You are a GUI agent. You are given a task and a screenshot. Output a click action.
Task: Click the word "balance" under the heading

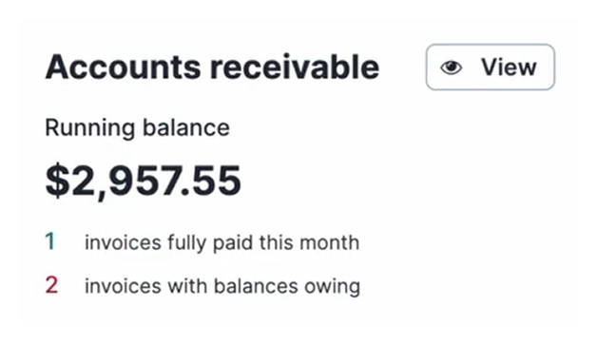coord(186,127)
